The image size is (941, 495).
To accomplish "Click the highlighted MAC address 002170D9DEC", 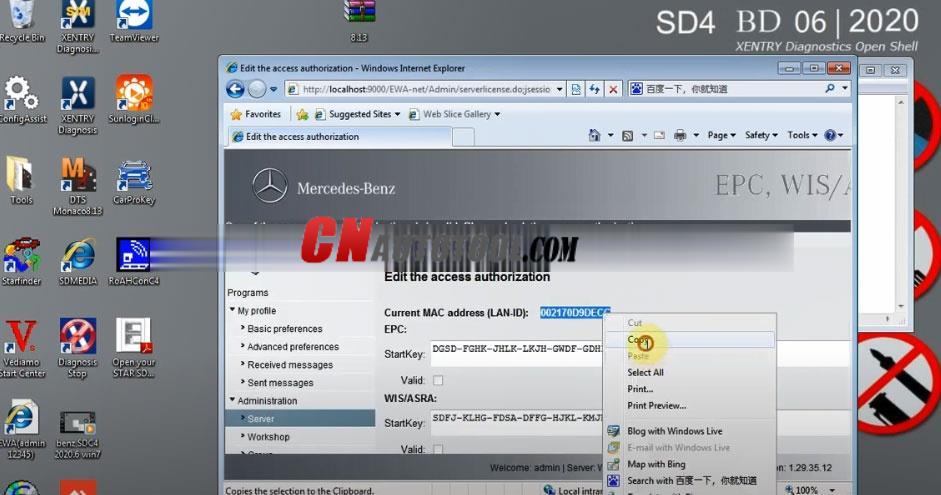I will coord(574,313).
